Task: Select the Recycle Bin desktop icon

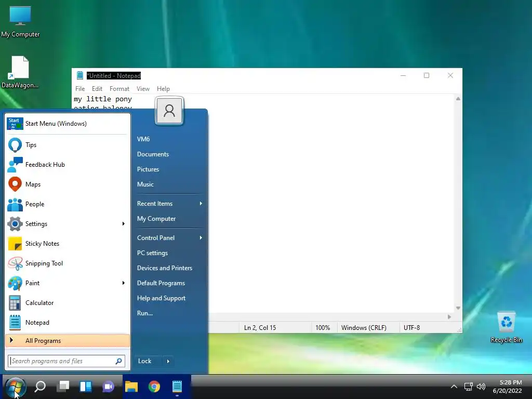Action: pos(506,327)
